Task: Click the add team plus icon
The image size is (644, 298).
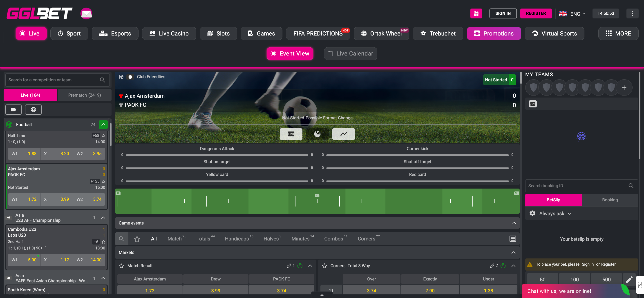Action: click(624, 88)
